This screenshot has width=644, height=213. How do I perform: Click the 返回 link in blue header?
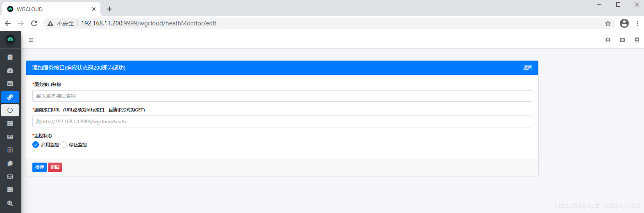point(528,68)
